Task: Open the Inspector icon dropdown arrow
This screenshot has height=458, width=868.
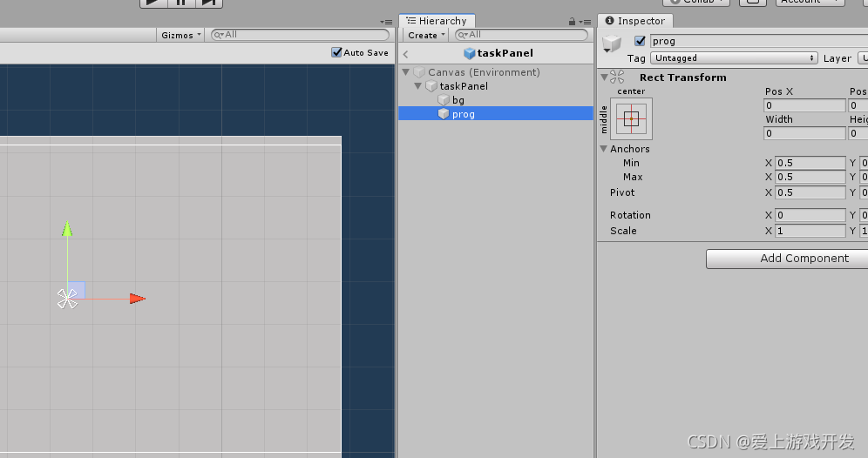Action: point(607,51)
